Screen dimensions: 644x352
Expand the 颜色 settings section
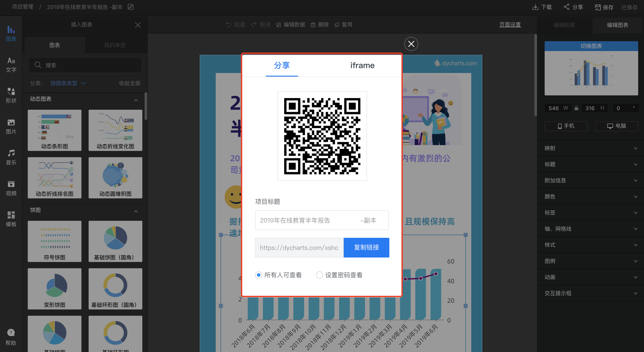pyautogui.click(x=591, y=197)
